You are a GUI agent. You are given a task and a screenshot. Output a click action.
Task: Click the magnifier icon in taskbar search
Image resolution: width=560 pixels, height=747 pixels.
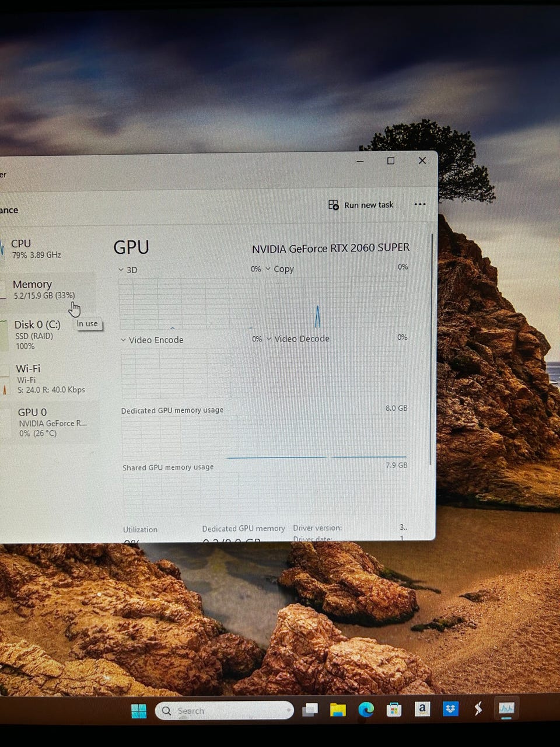(166, 711)
